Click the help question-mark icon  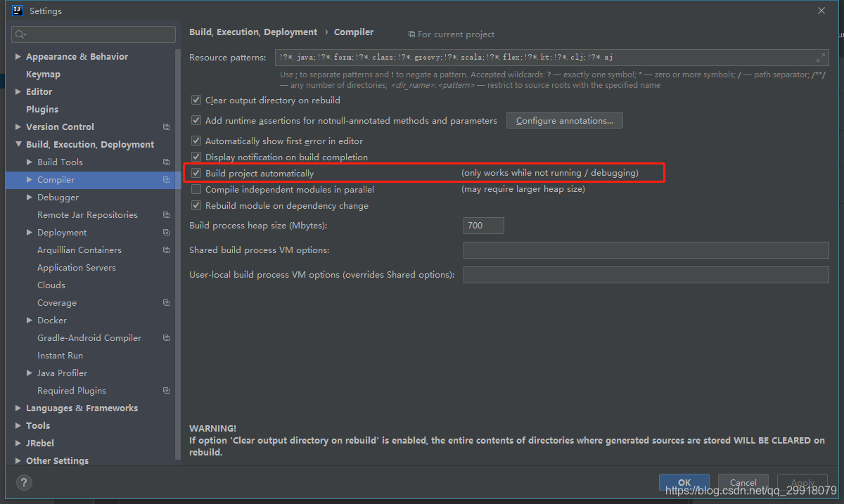tap(23, 482)
